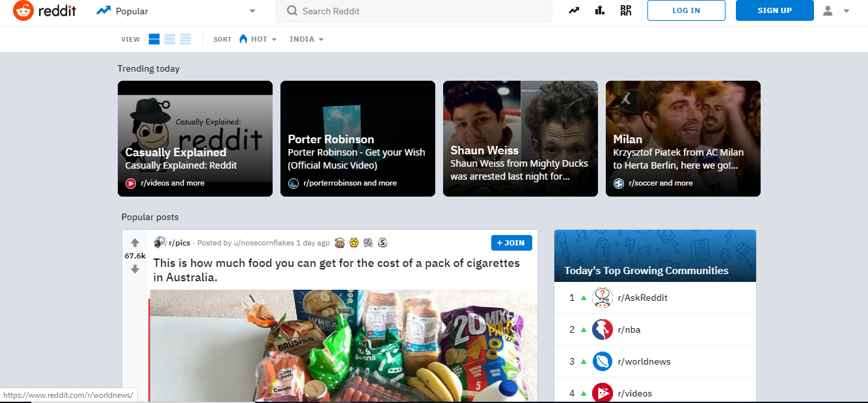Click the '1 day ago' post timestamp

coord(313,243)
